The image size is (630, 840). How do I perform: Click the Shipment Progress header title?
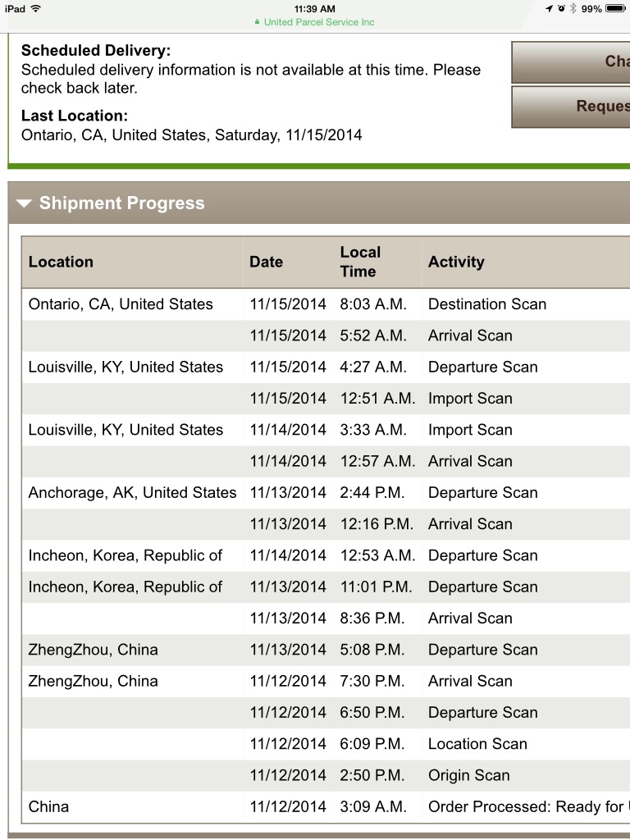[x=122, y=203]
